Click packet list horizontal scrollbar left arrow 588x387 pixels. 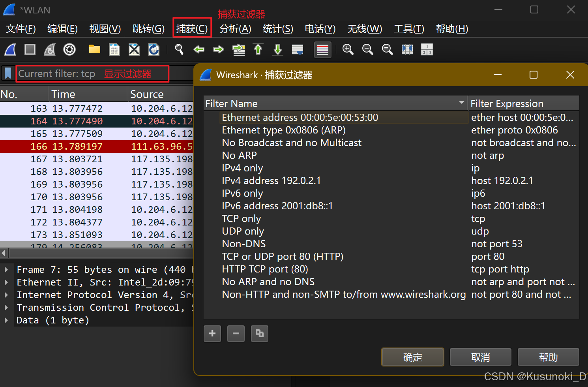click(4, 253)
